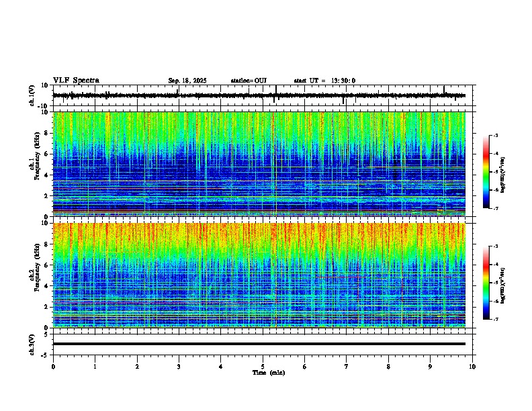
Task: Select the "start UT = 13:30:0" header text
Action: (324, 81)
